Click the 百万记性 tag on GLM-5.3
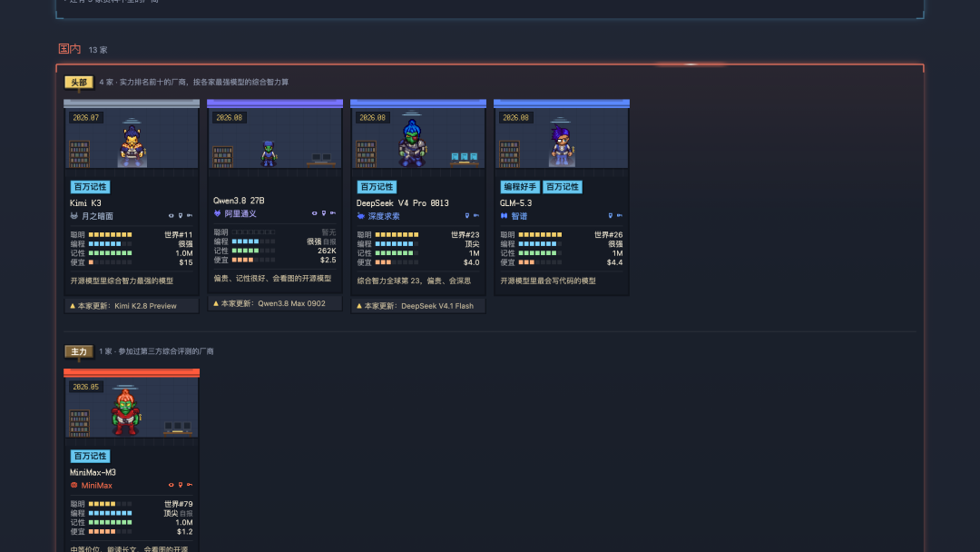 tap(562, 187)
